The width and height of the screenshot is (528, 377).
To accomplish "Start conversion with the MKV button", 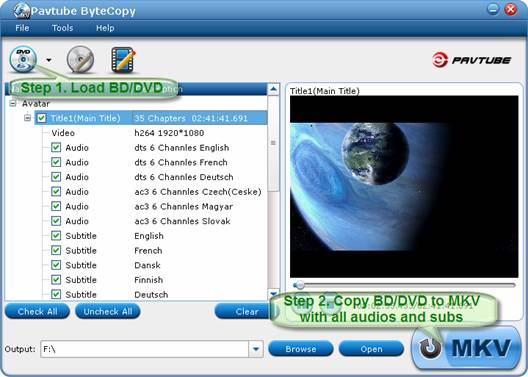I will coord(466,348).
